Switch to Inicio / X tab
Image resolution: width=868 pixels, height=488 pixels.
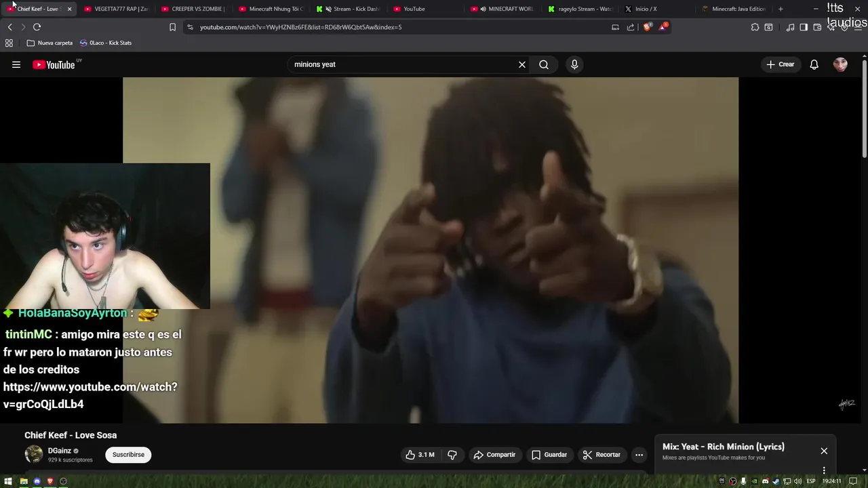pyautogui.click(x=657, y=9)
